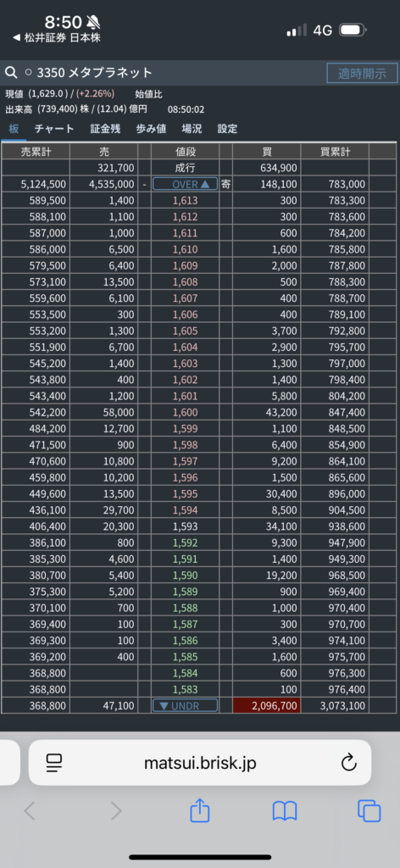The height and width of the screenshot is (868, 400).
Task: Tap the search magnifier icon
Action: [10, 73]
